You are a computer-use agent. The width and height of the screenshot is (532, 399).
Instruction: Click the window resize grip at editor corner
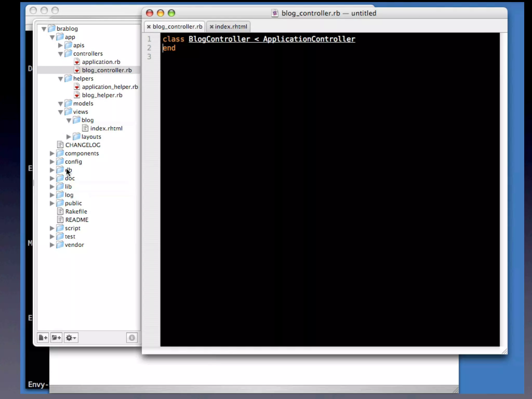pyautogui.click(x=504, y=351)
